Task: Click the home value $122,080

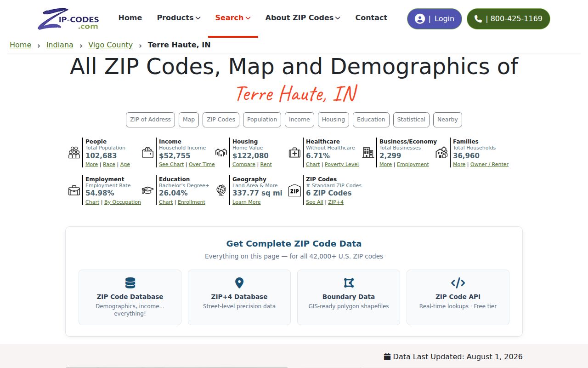Action: (x=250, y=155)
